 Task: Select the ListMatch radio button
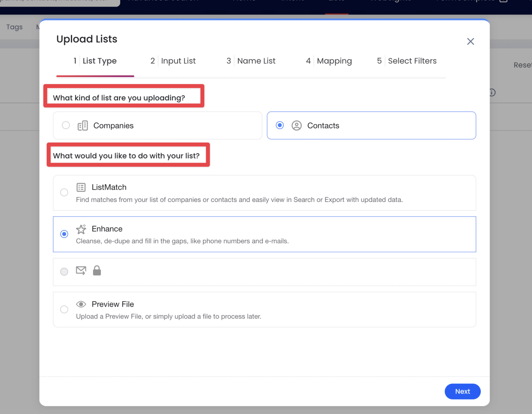click(64, 192)
